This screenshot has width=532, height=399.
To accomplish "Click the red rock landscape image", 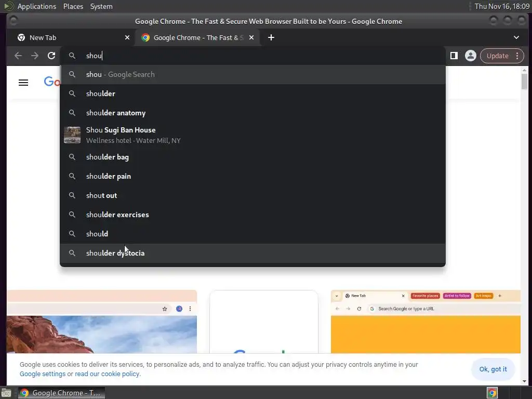I will 102,334.
